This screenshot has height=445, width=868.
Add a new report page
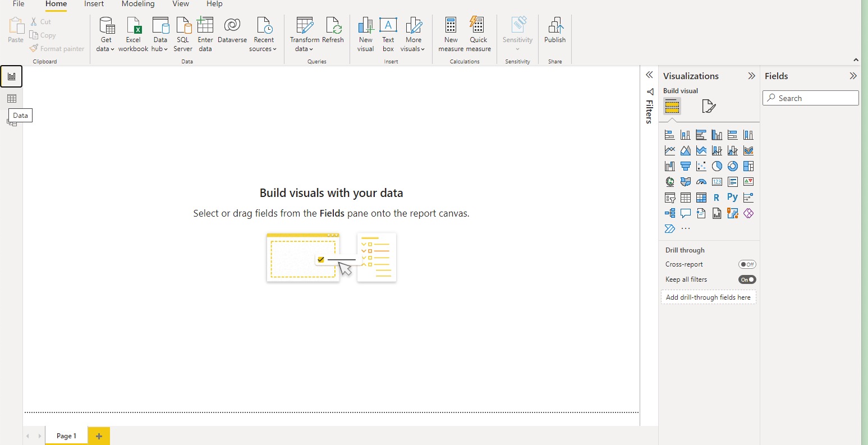(x=99, y=436)
